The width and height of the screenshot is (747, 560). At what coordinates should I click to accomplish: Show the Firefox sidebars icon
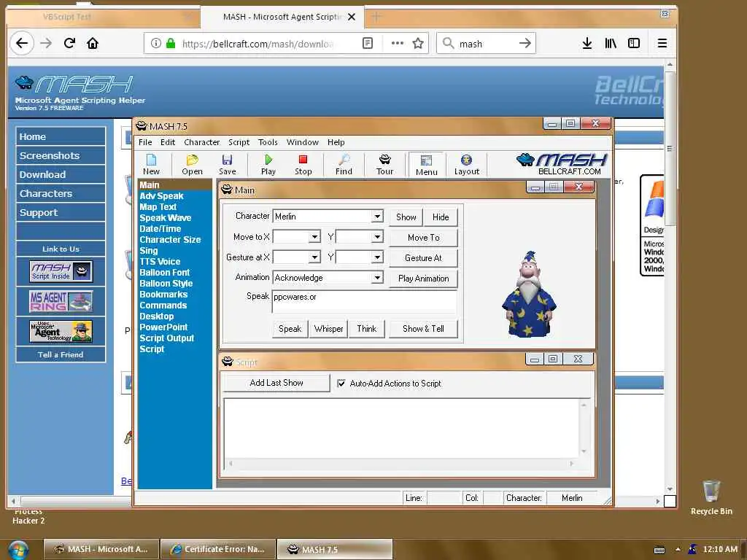tap(634, 43)
